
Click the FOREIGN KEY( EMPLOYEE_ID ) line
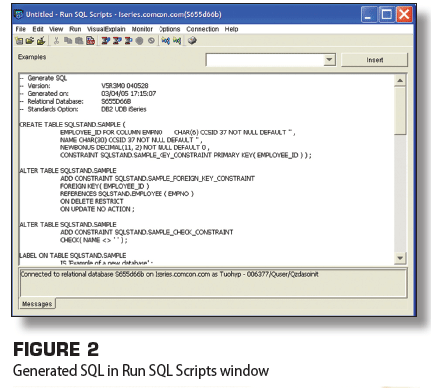[x=105, y=186]
